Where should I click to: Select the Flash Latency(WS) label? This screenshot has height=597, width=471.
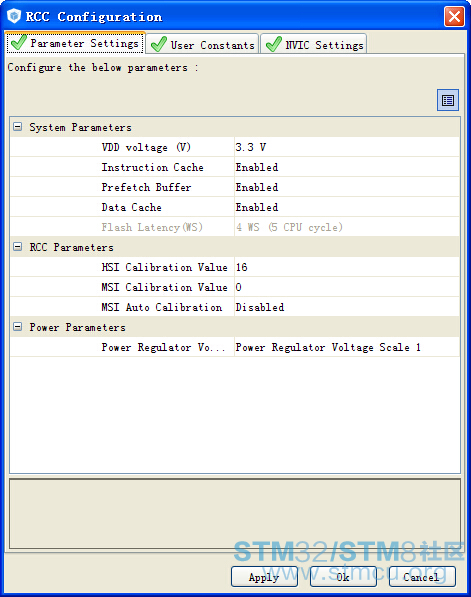(152, 227)
